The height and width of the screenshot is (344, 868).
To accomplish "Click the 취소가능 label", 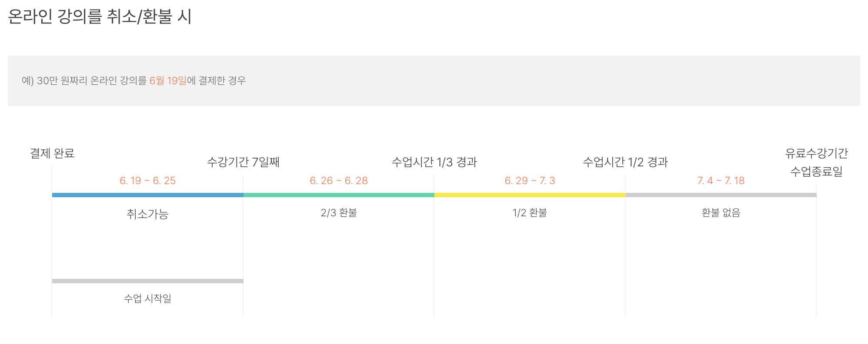I will pyautogui.click(x=147, y=214).
